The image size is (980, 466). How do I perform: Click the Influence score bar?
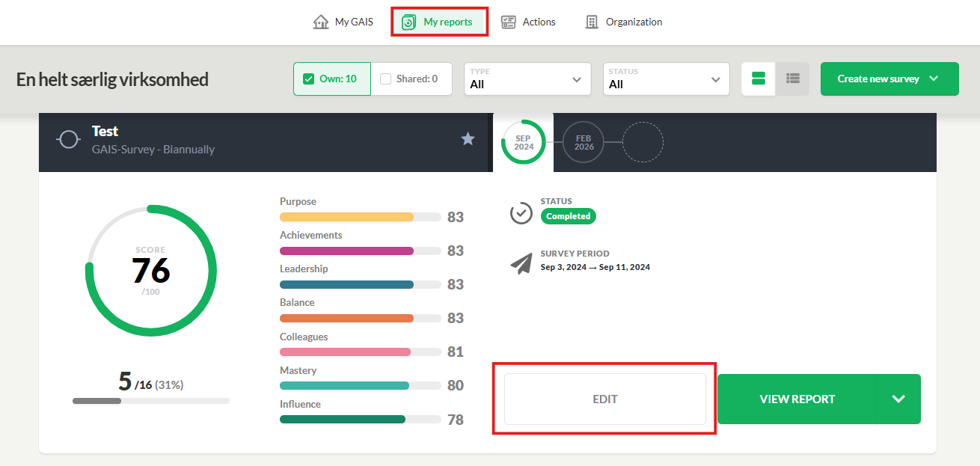(360, 420)
